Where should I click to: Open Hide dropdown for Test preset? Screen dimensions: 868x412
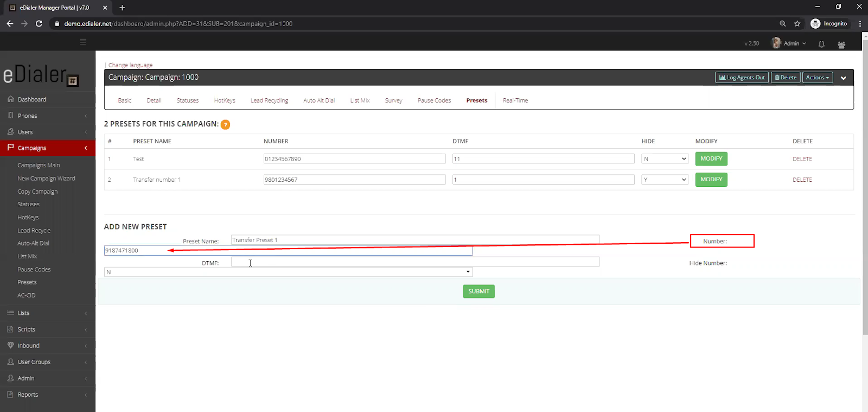coord(665,159)
